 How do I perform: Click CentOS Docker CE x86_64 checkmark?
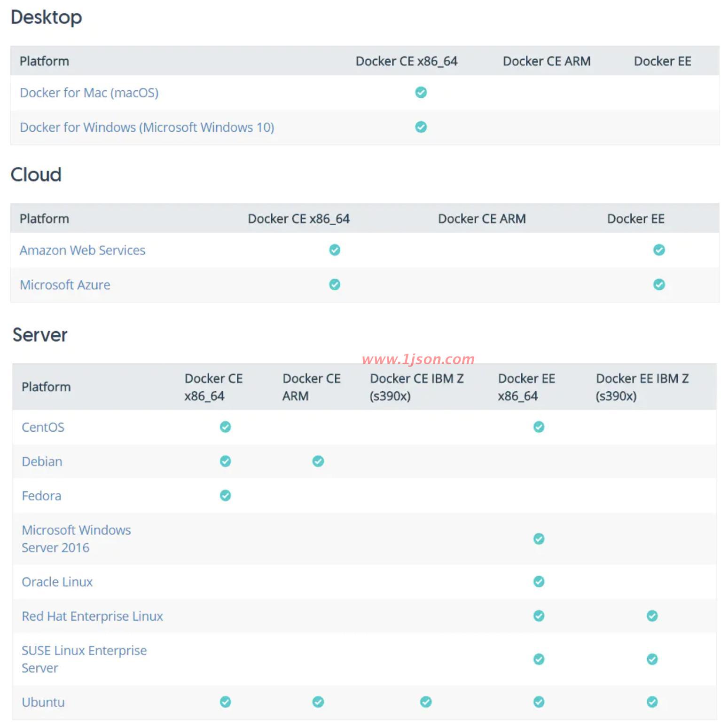[226, 427]
